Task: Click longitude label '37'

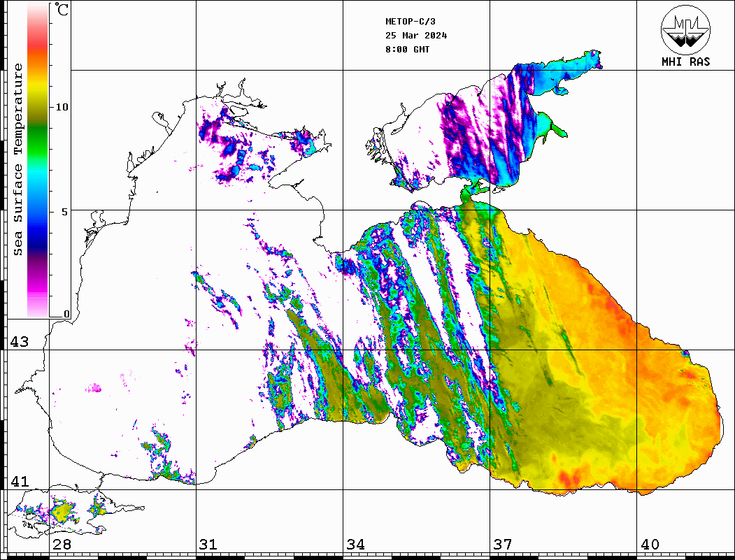Action: click(x=503, y=545)
